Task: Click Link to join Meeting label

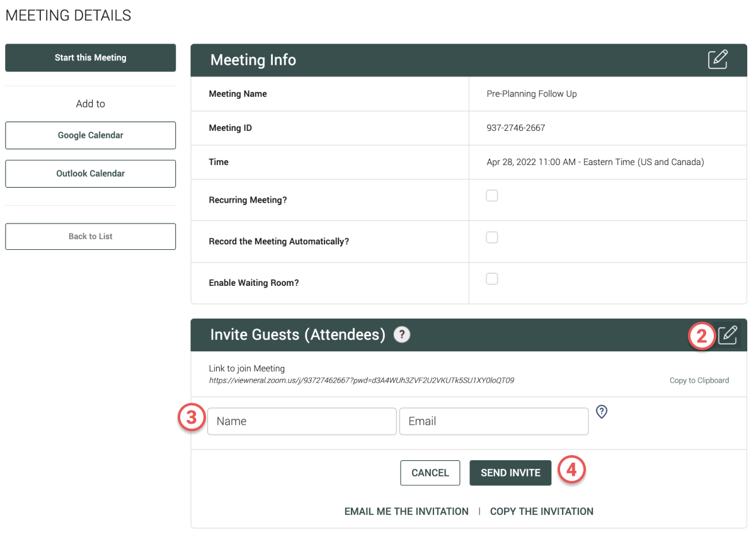Action: pos(247,368)
